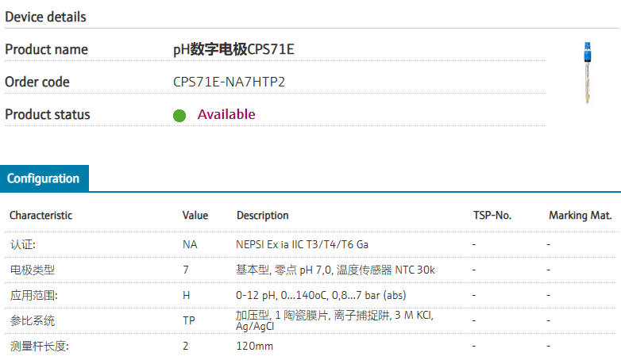Click the Available product status link
Image resolution: width=621 pixels, height=364 pixels.
click(226, 114)
